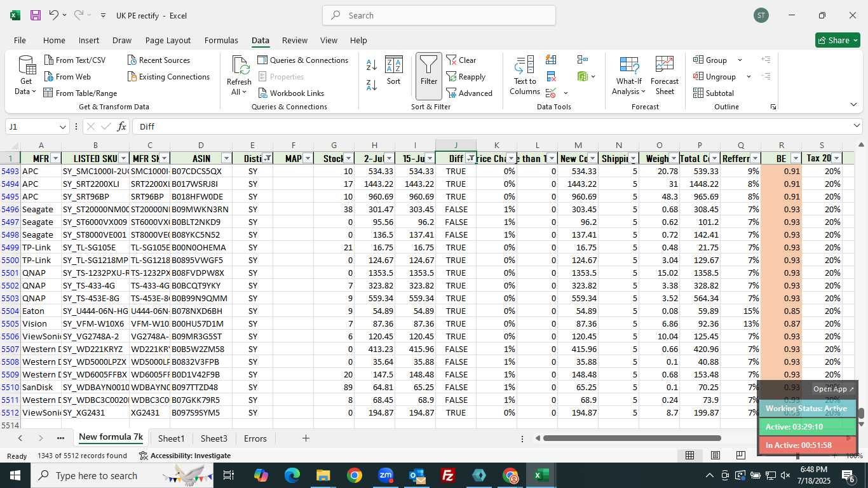Expand the Data Validation dropdown arrow
The width and height of the screenshot is (868, 488).
point(566,93)
